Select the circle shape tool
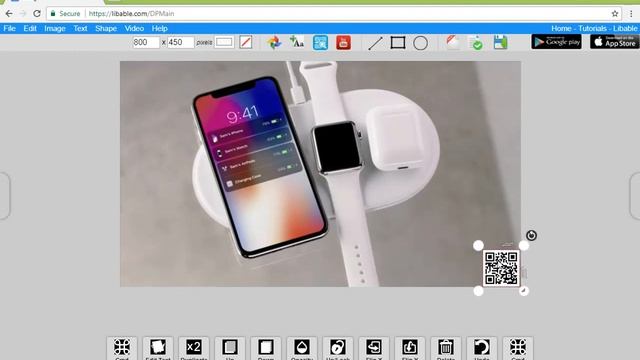This screenshot has width=640, height=360. (x=420, y=43)
